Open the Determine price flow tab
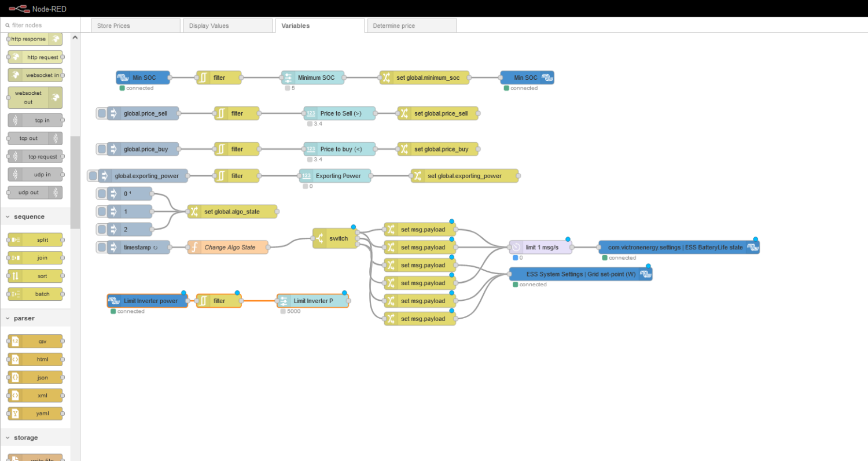The width and height of the screenshot is (868, 461). tap(411, 25)
